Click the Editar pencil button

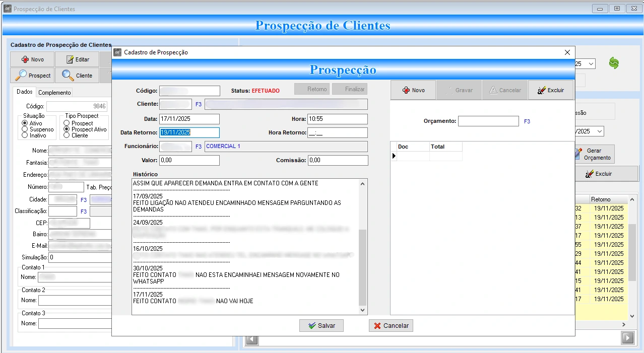(x=77, y=59)
